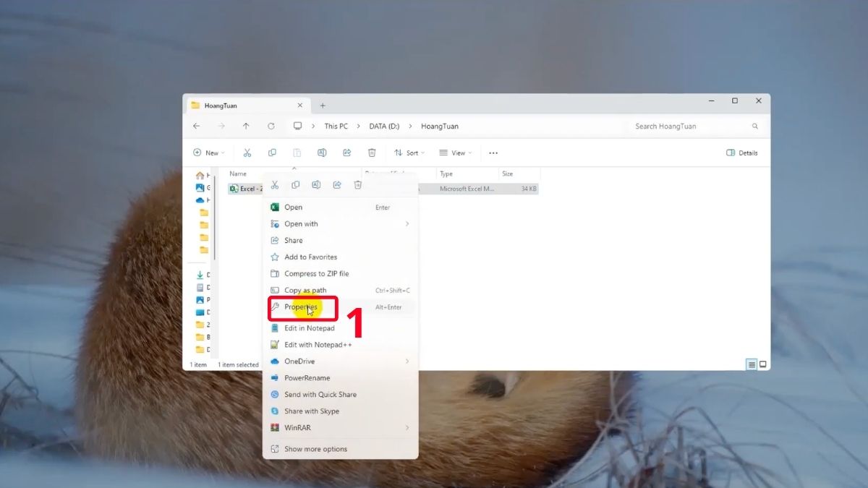Expand the Open with submenu arrow
868x488 pixels.
[x=407, y=224]
